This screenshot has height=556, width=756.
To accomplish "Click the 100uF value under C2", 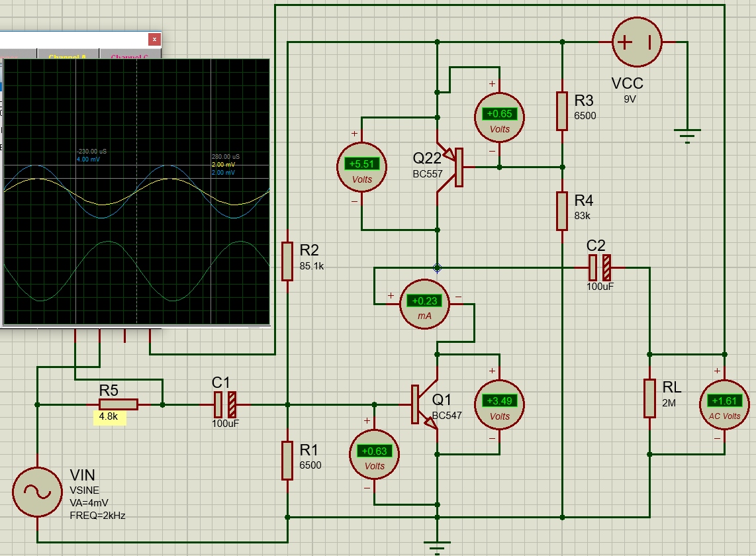I will [600, 287].
